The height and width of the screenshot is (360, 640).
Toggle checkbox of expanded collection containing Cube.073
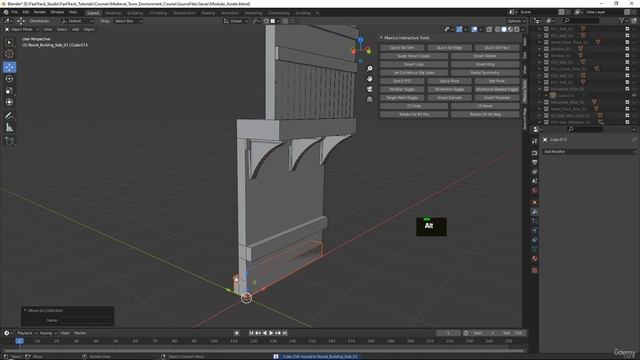[627, 89]
